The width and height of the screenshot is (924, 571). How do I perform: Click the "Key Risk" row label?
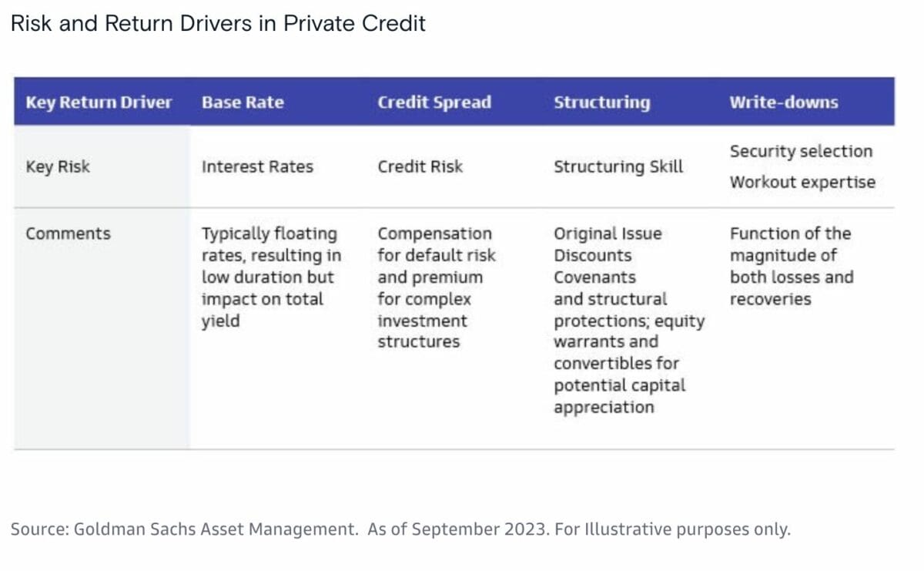click(58, 166)
